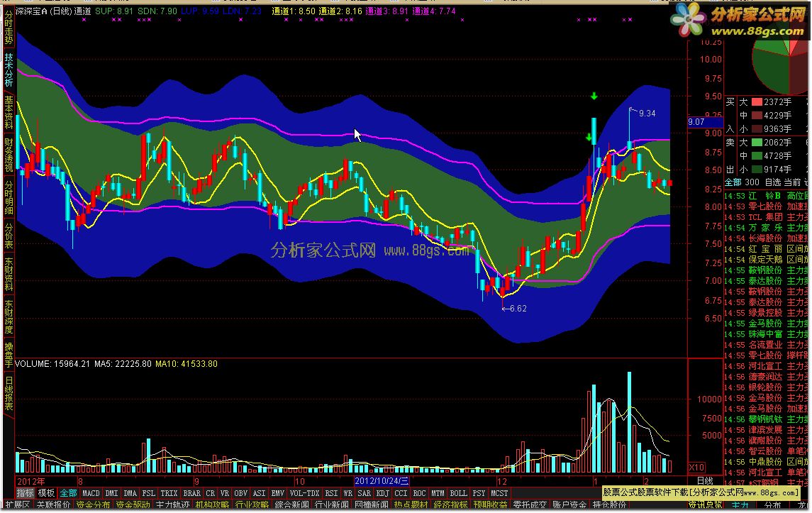Select the 当前 filter above the alerts list

point(792,182)
